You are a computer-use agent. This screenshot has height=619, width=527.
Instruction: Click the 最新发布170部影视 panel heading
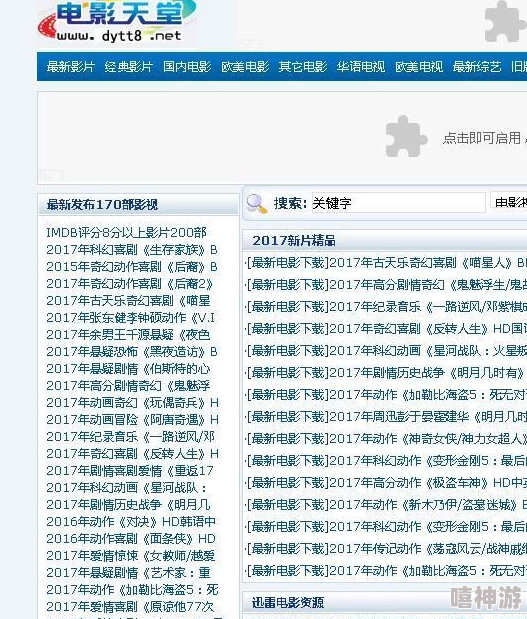point(102,204)
